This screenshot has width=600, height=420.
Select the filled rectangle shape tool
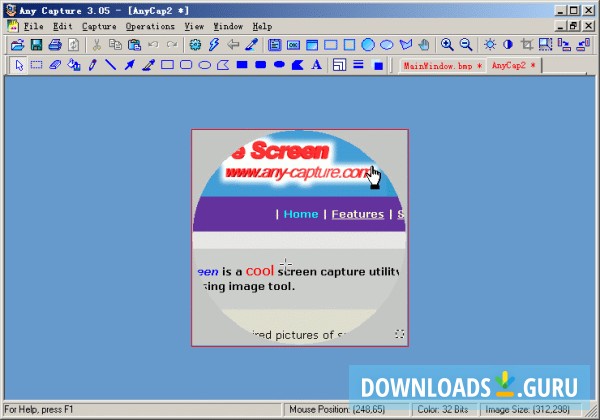(242, 65)
